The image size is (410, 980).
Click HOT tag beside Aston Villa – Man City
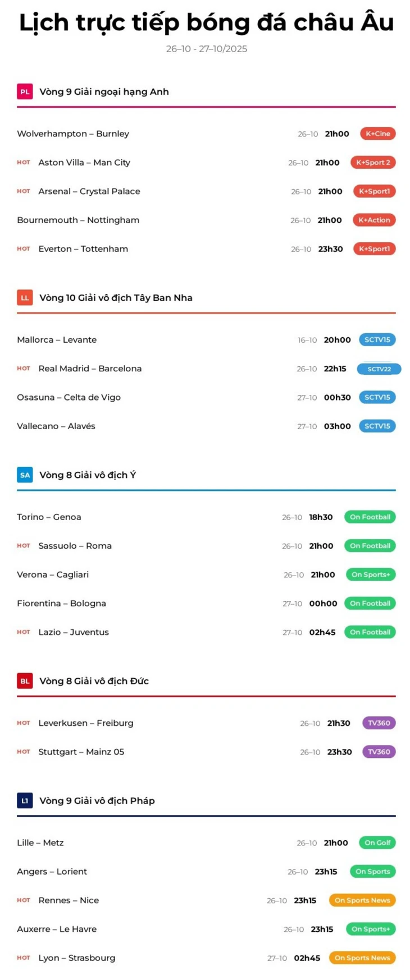pos(24,163)
